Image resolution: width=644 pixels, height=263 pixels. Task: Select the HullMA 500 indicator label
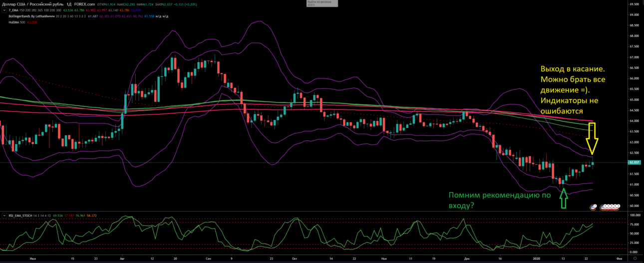tap(17, 22)
